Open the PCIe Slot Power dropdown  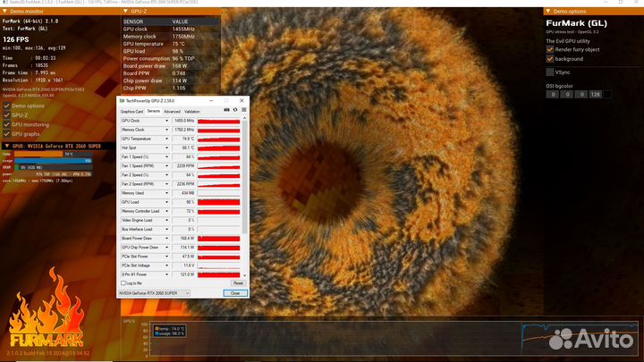[x=166, y=257]
